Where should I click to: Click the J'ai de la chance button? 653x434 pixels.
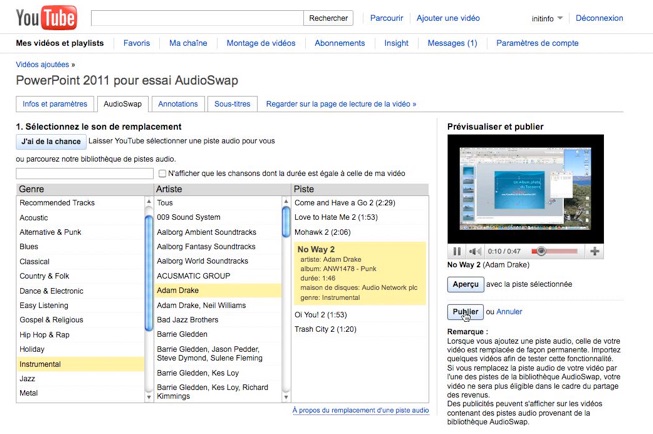[x=51, y=142]
